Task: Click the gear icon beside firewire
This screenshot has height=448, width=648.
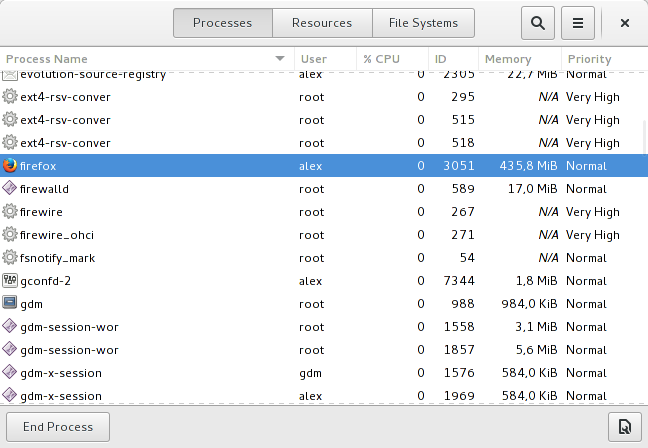Action: [x=10, y=212]
